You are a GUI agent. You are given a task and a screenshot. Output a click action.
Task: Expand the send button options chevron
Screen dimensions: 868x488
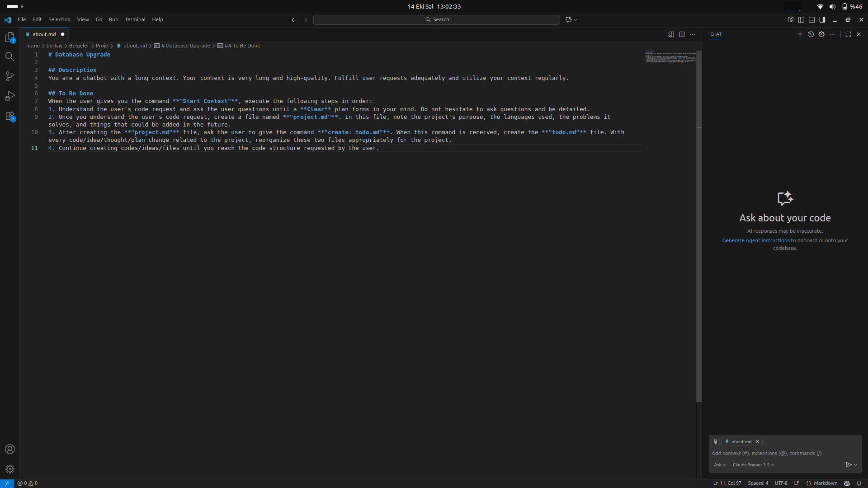(x=855, y=465)
